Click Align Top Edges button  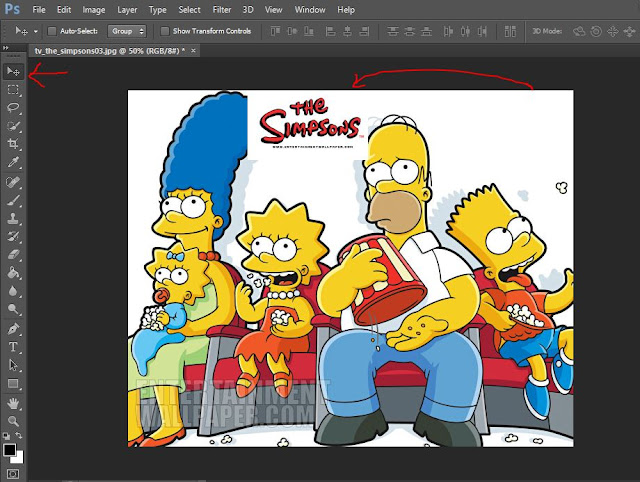276,31
